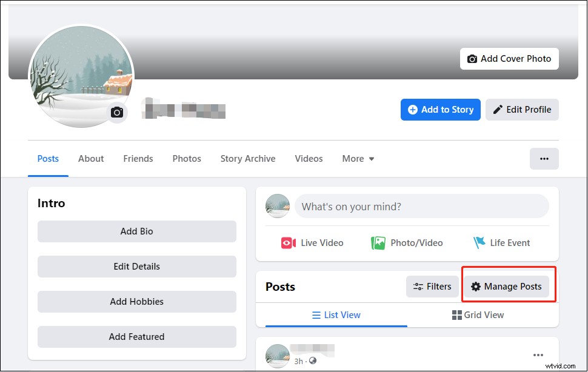Create a Life Event
This screenshot has width=588, height=372.
tap(502, 242)
